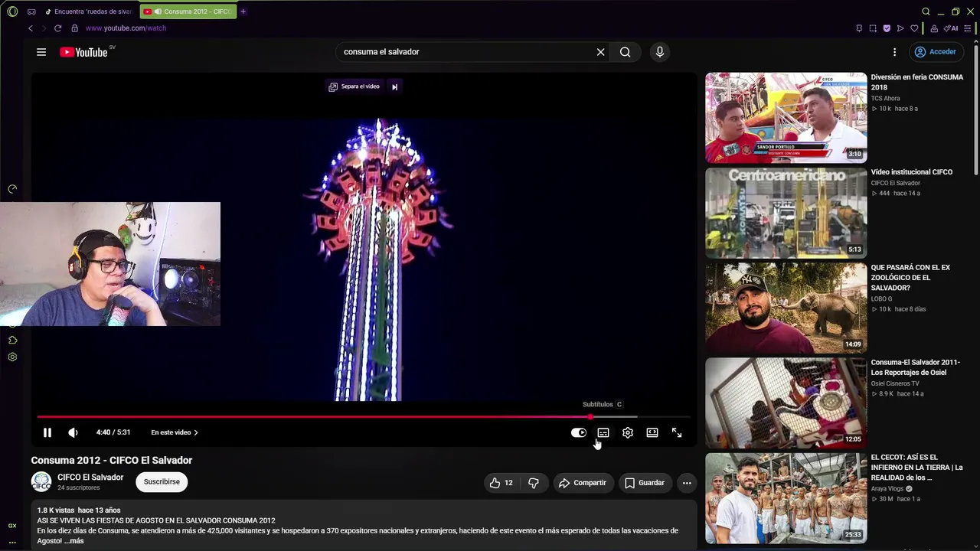This screenshot has height=551, width=980.
Task: Open the sidebar settings hexagon icon
Action: [x=12, y=357]
